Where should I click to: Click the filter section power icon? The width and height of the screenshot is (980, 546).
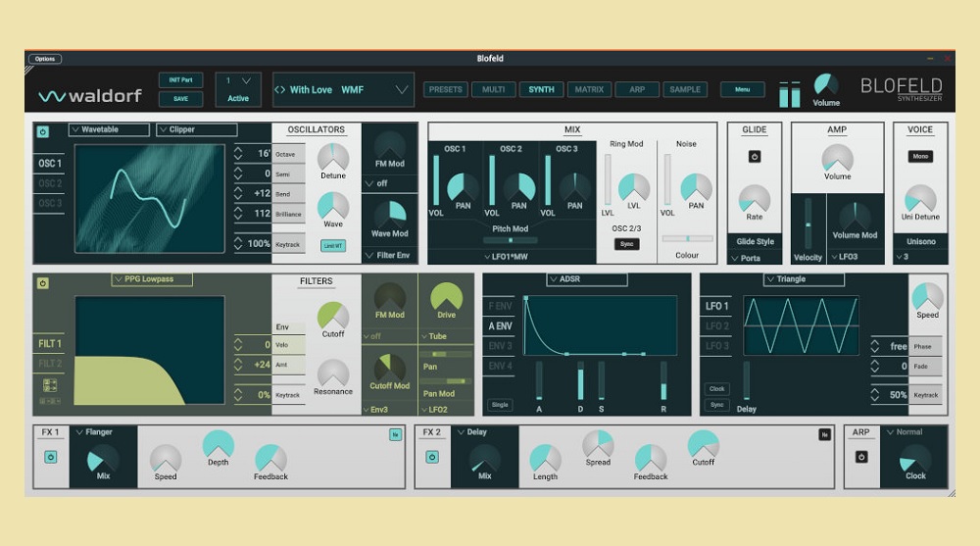(42, 283)
